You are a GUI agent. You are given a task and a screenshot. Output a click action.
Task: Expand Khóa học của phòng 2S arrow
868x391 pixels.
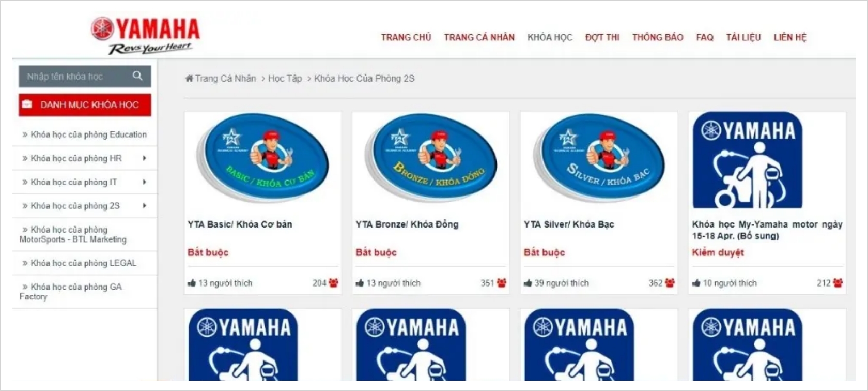144,206
